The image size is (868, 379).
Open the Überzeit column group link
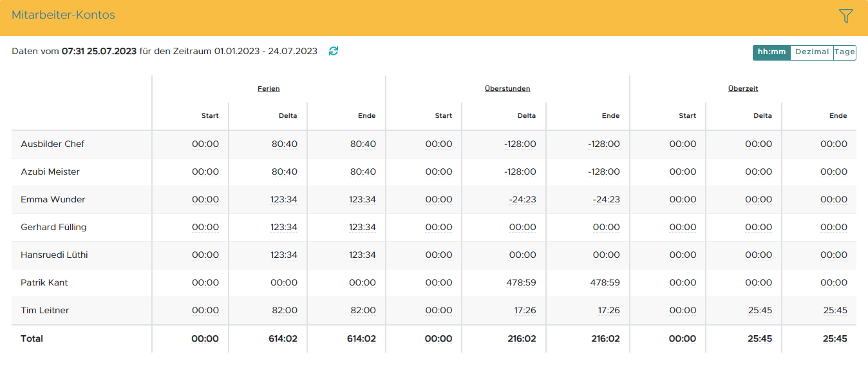click(x=742, y=89)
